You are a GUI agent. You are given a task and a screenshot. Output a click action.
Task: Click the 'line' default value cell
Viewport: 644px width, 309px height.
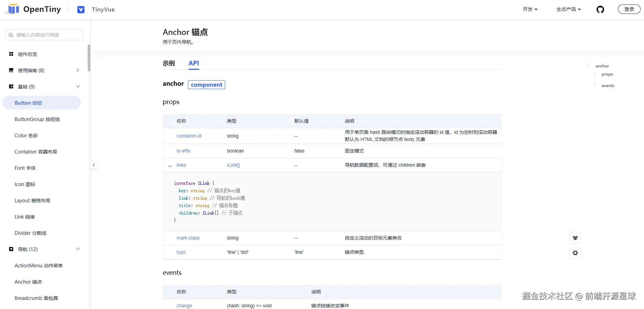(x=299, y=252)
